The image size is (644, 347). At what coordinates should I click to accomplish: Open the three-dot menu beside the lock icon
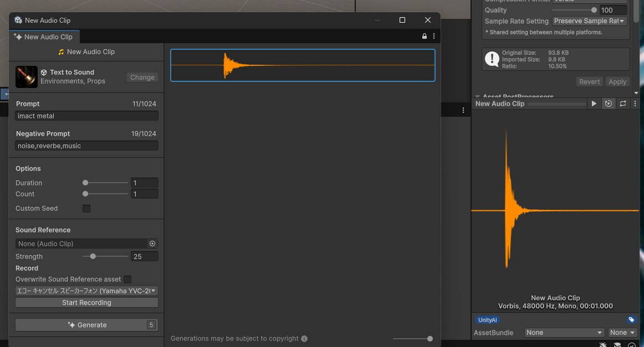click(x=434, y=36)
